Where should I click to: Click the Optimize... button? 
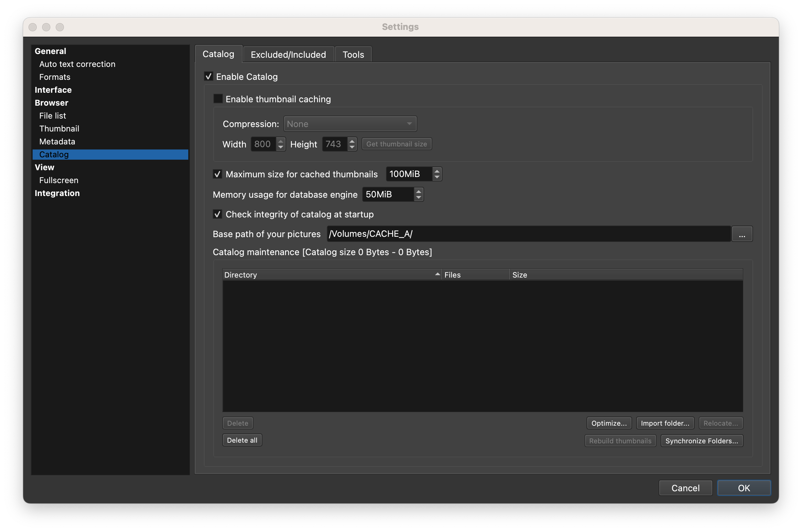(609, 423)
